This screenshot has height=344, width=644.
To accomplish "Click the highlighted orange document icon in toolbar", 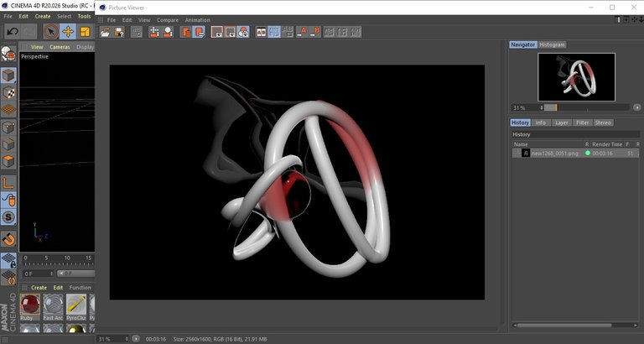I will (200, 32).
